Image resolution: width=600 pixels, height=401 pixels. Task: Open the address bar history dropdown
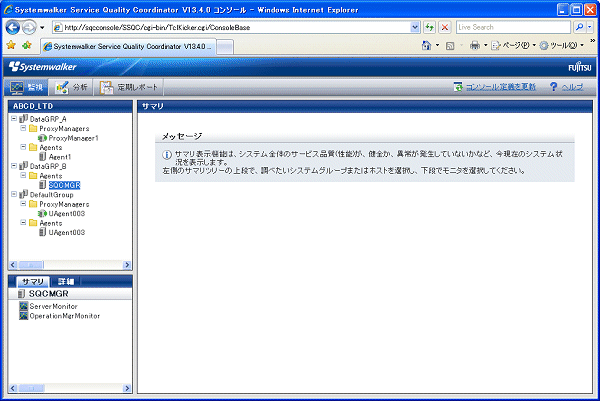(x=415, y=27)
